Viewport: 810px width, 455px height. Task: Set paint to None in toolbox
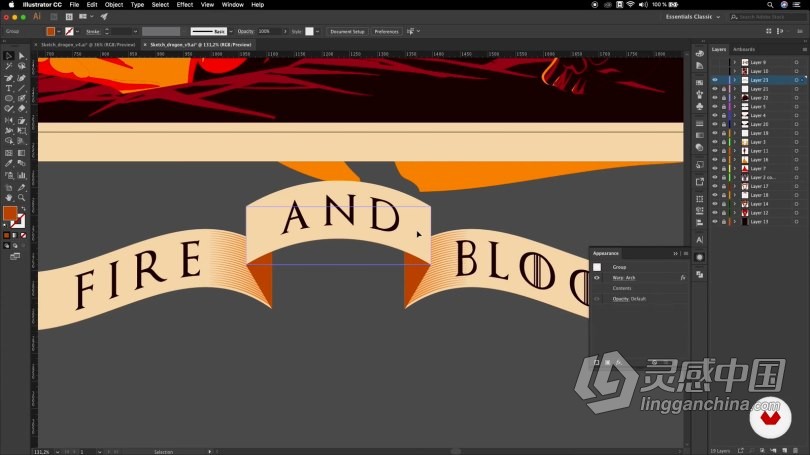(x=23, y=236)
